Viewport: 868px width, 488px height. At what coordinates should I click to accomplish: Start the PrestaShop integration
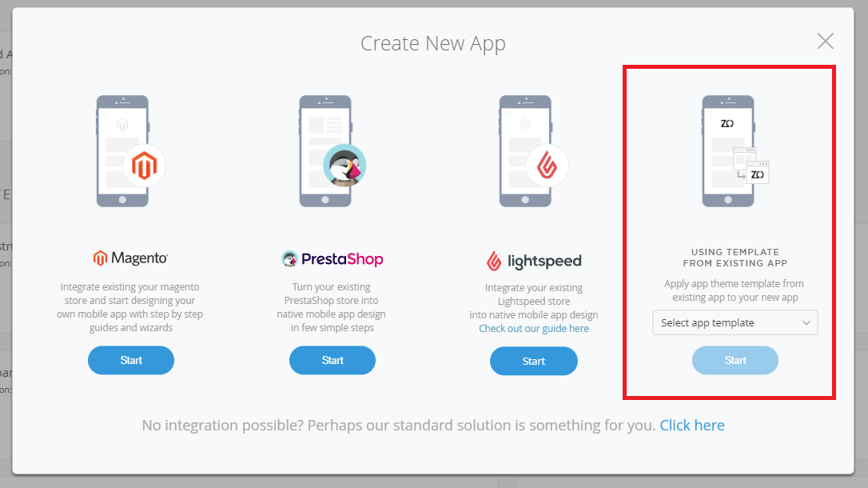(332, 361)
